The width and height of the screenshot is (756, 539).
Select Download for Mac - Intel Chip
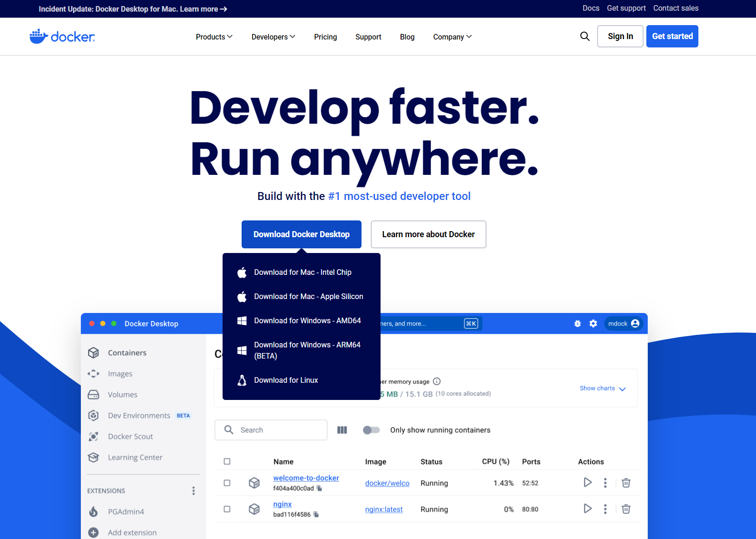(x=302, y=273)
